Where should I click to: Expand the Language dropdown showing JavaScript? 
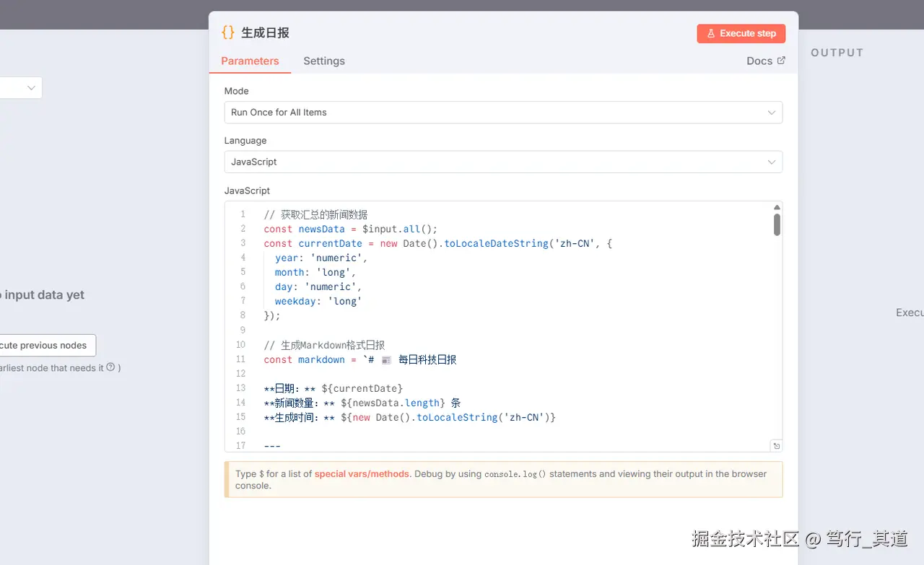[503, 162]
